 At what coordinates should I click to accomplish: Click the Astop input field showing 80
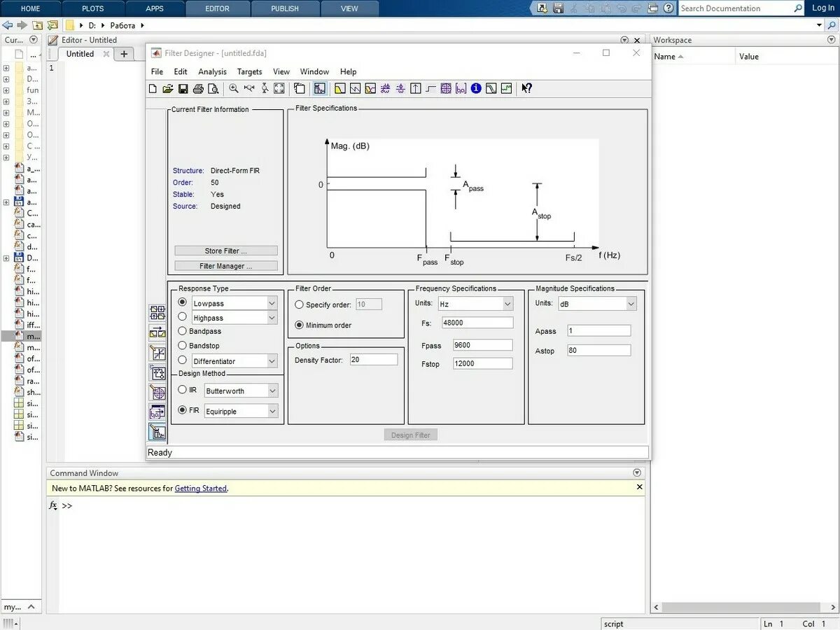598,350
